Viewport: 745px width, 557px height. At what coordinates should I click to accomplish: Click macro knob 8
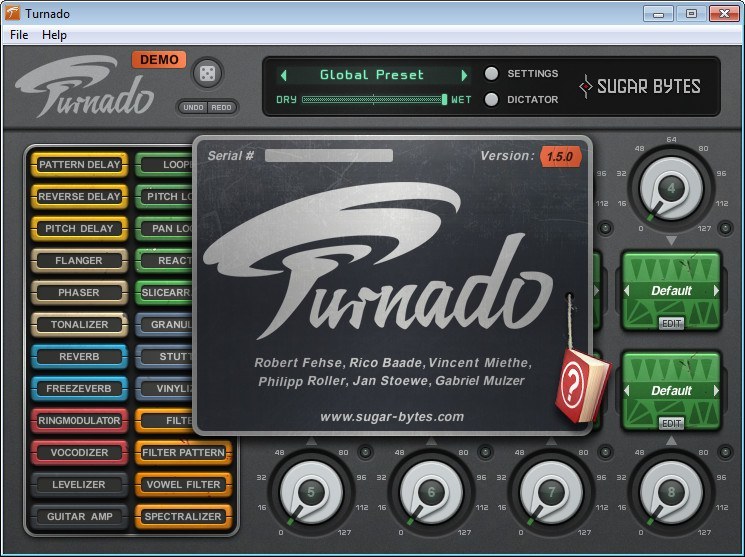671,492
